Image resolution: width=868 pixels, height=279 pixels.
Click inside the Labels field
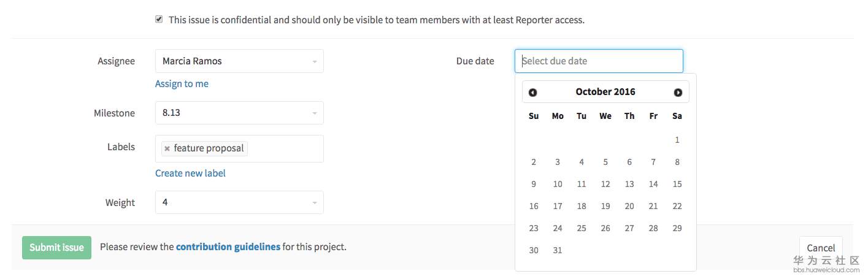pos(285,149)
